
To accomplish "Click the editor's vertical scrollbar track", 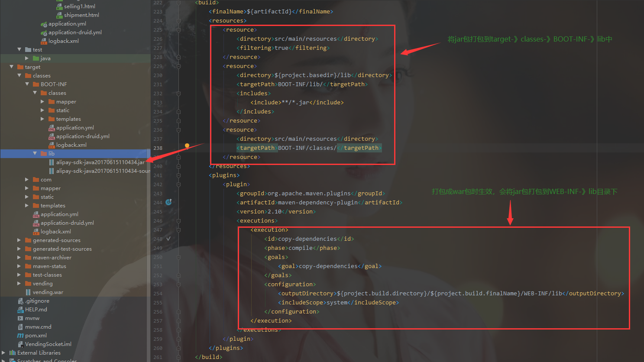I will coord(641,173).
